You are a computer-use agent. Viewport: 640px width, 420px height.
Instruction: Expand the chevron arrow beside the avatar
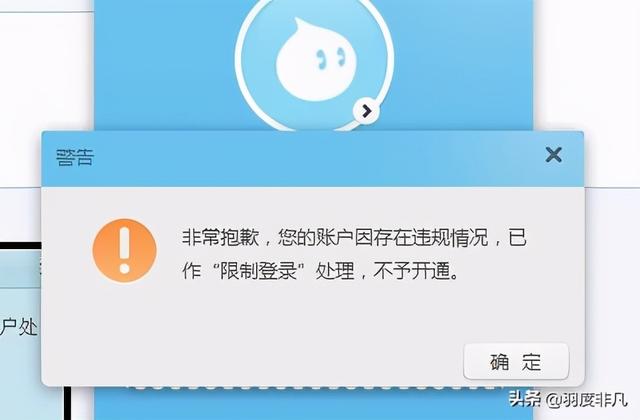tap(366, 111)
